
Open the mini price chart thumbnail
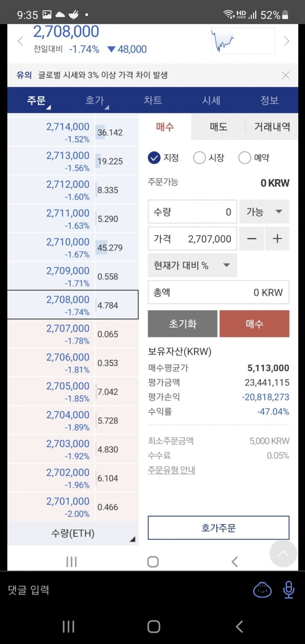(243, 40)
